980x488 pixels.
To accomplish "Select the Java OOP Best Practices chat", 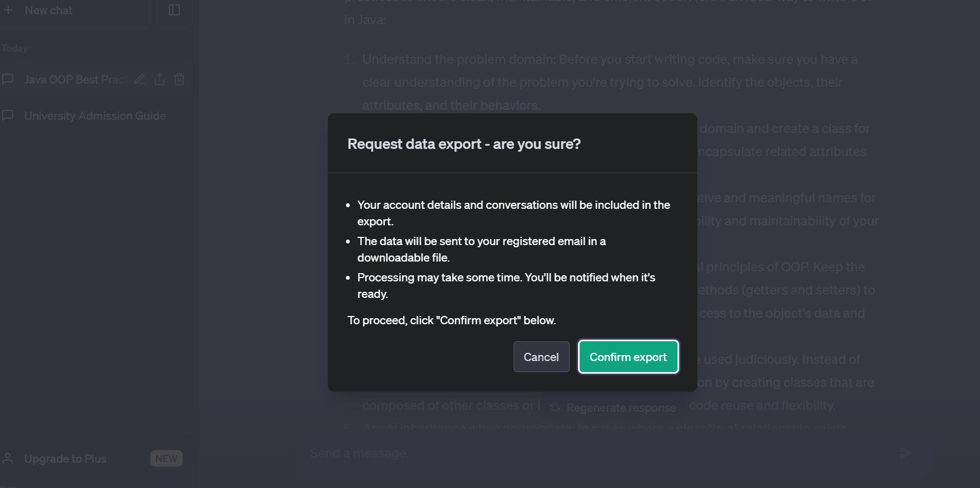I will coord(76,80).
